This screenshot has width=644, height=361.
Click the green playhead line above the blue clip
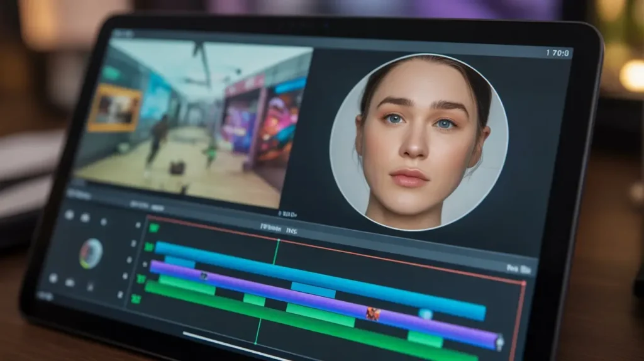277,252
